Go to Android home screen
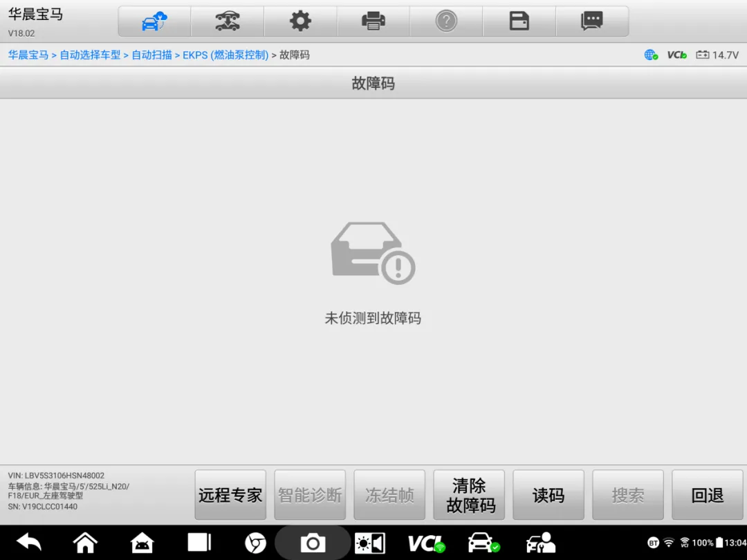Image resolution: width=747 pixels, height=560 pixels. pyautogui.click(x=85, y=543)
